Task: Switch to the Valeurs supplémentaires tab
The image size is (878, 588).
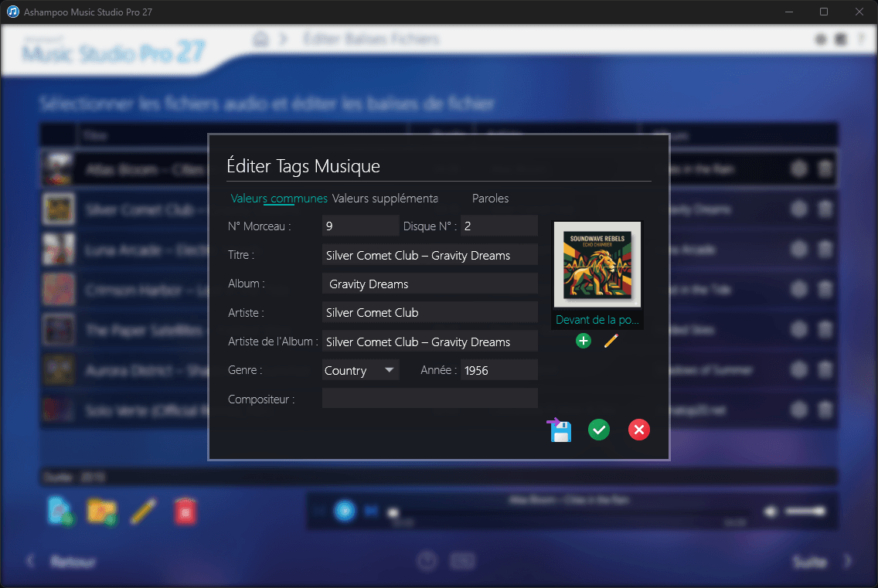Action: point(385,199)
